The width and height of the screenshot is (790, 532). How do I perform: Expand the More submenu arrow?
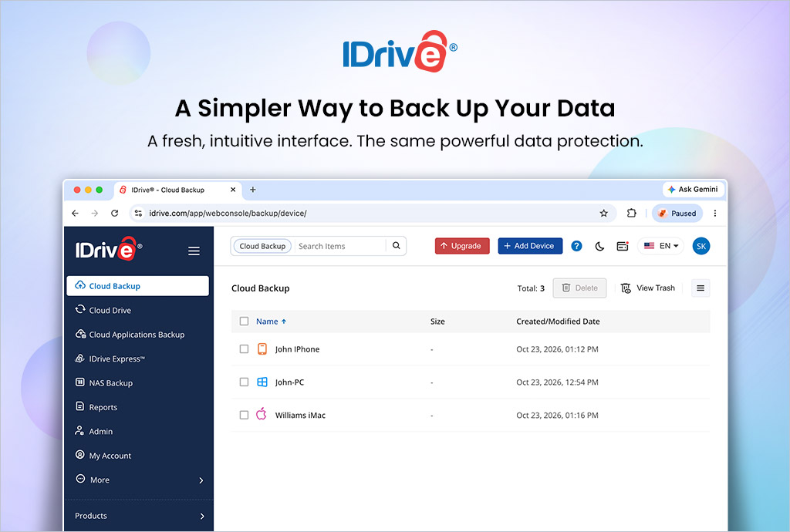coord(201,480)
